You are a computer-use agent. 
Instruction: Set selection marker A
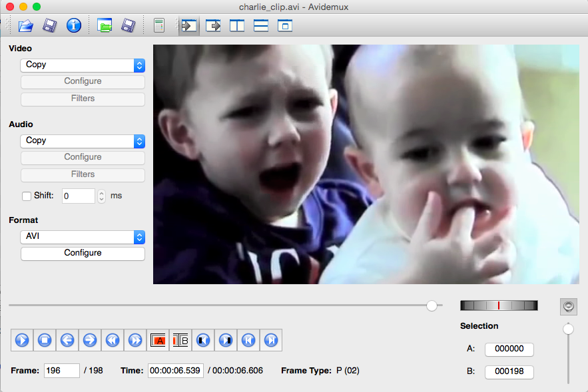coord(158,340)
